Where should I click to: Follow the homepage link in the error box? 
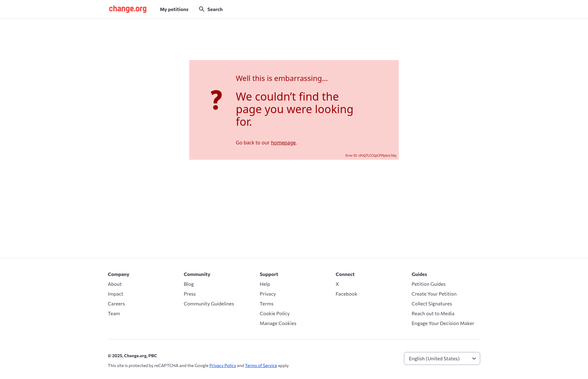(283, 143)
